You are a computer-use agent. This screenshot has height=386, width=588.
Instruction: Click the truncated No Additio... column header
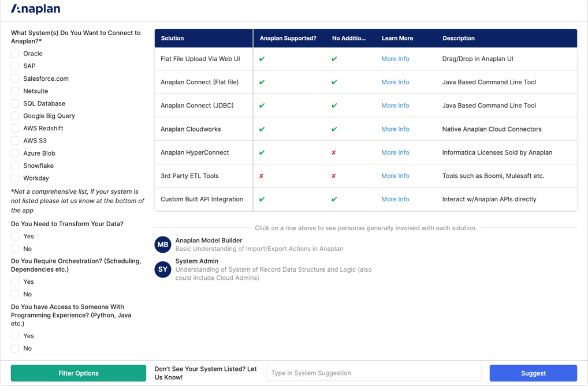point(349,38)
